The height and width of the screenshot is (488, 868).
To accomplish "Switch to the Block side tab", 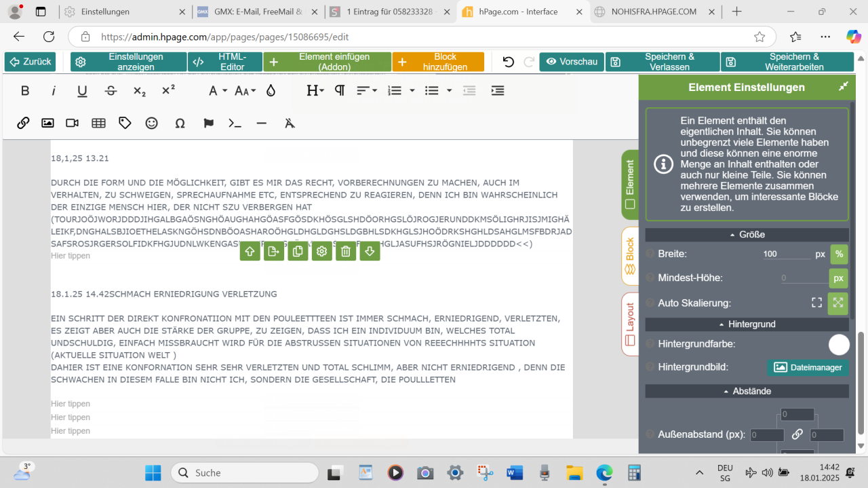I will click(630, 256).
